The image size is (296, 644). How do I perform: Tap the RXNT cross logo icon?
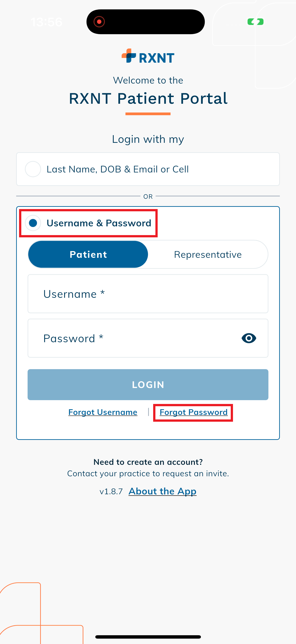click(x=129, y=56)
